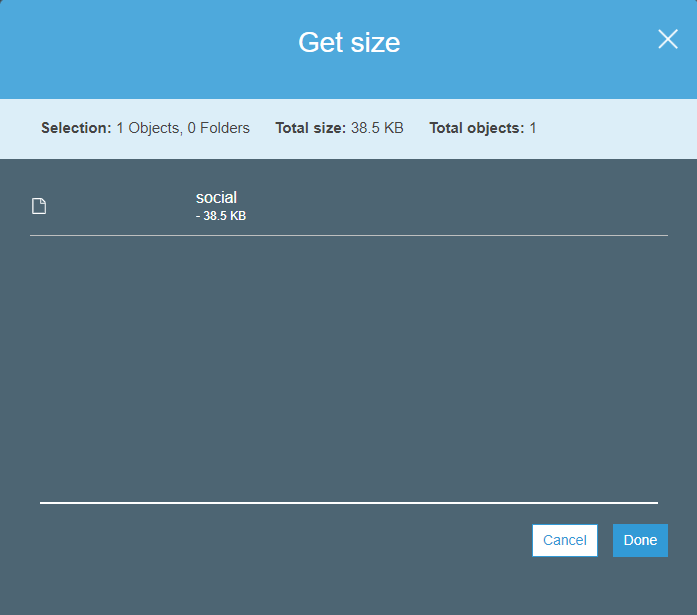Click 'Total objects: 1' summary
Screen dimensions: 697x615
click(x=483, y=128)
